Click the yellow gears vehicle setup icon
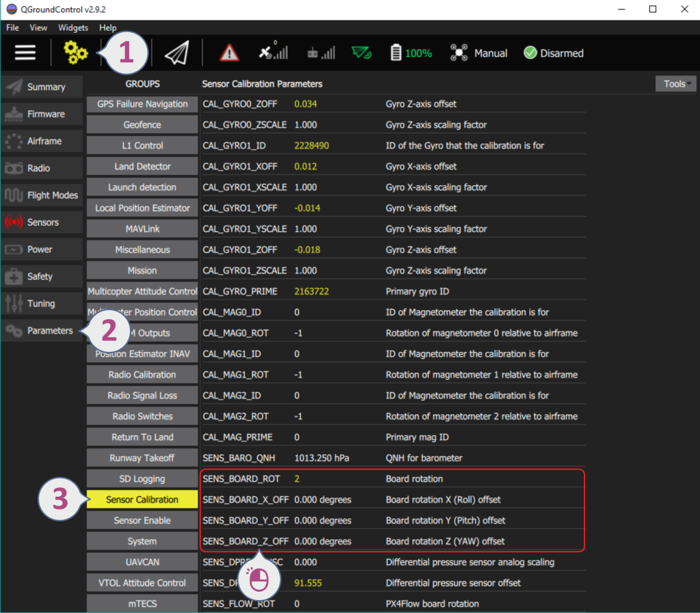The height and width of the screenshot is (613, 700). (76, 53)
